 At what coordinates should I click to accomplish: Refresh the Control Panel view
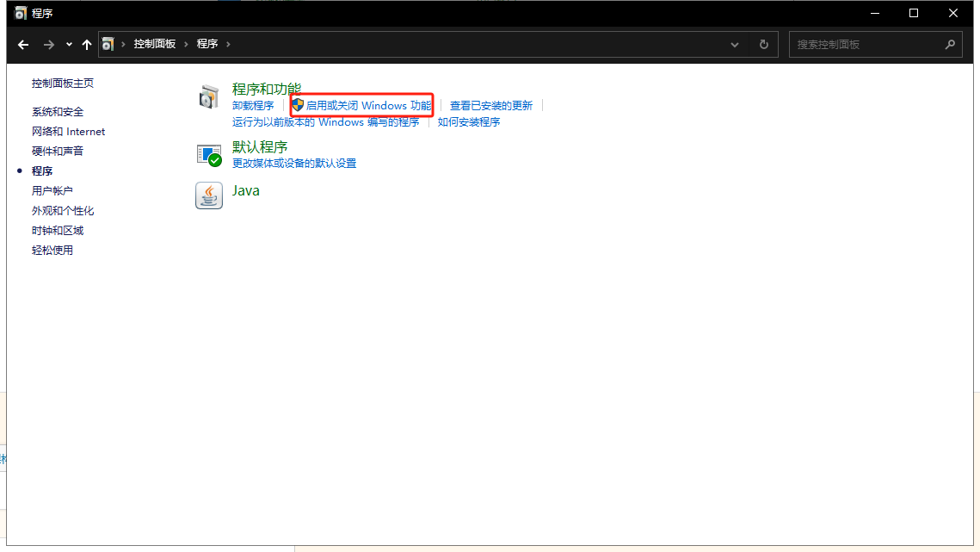click(x=764, y=45)
